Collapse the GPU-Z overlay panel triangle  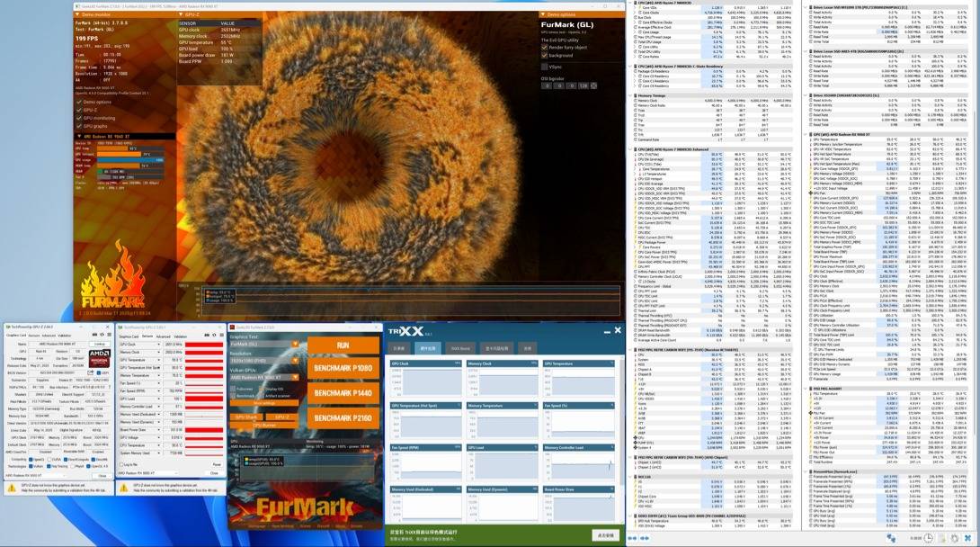coord(182,14)
